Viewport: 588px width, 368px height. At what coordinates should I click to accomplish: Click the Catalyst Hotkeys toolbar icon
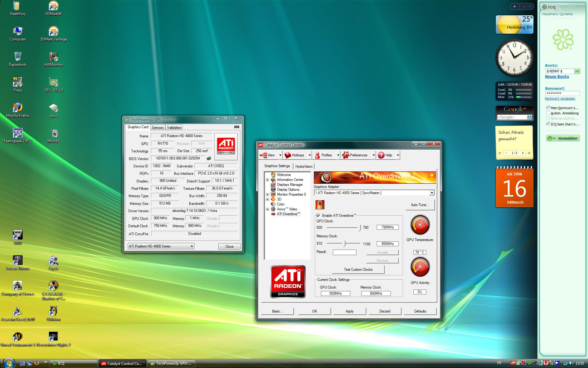click(x=288, y=155)
